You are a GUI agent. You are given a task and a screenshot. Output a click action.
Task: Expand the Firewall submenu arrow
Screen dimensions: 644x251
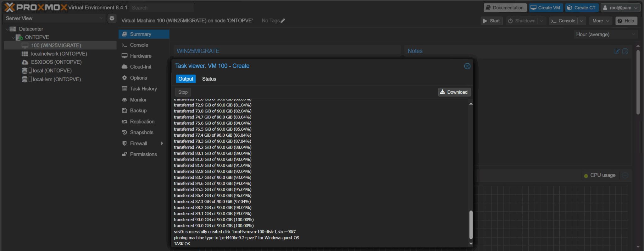coord(162,144)
